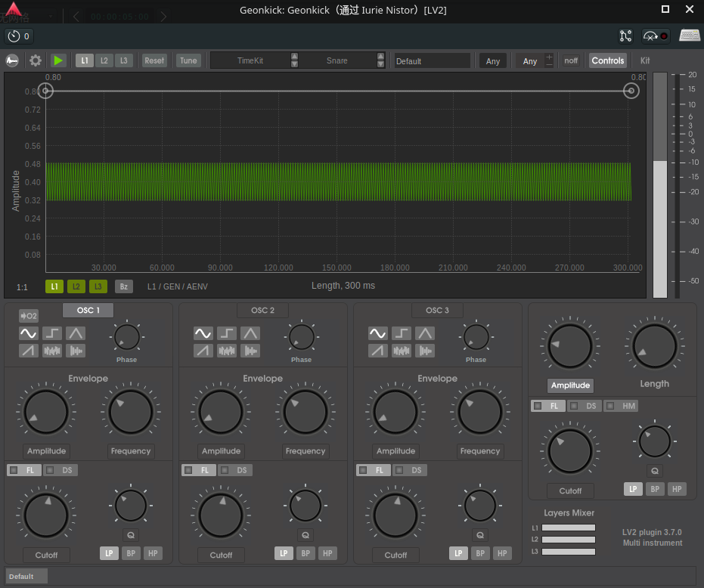Open settings gear icon

35,60
